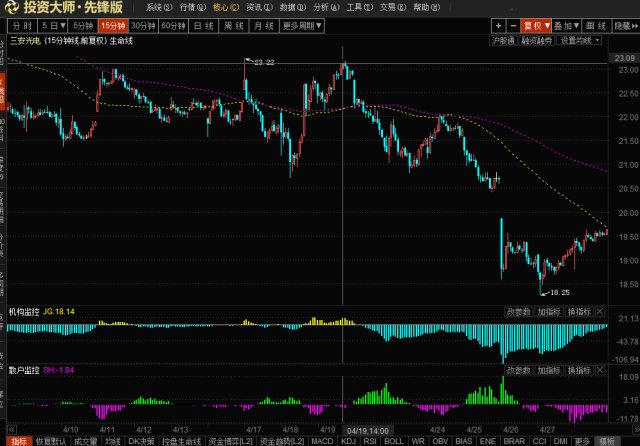Click the icon next to 资讯 menu
The image size is (640, 446).
[x=268, y=7]
